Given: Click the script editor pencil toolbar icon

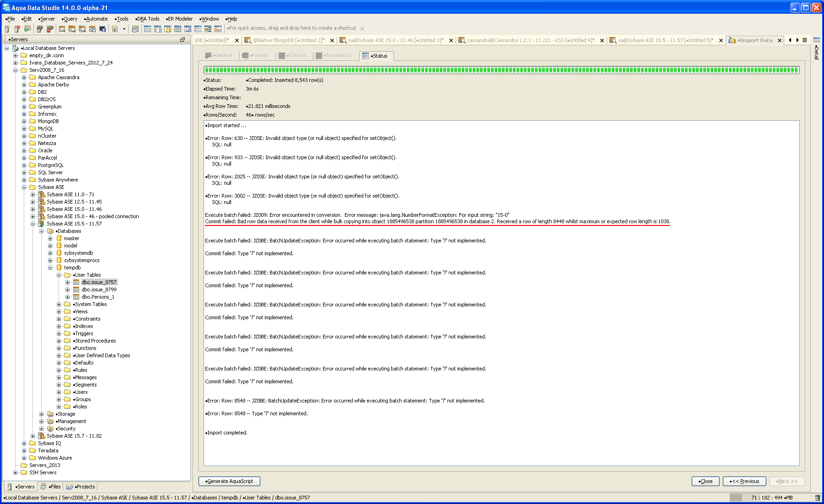Looking at the screenshot, I should pyautogui.click(x=115, y=29).
